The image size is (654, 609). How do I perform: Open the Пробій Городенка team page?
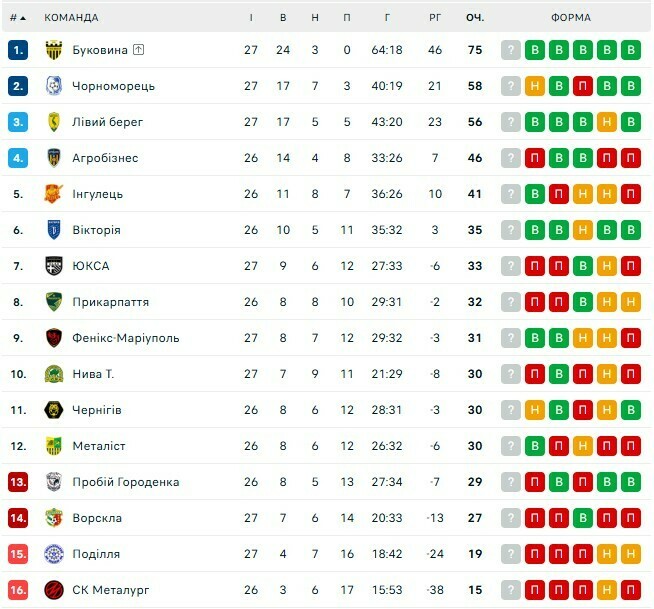click(x=126, y=482)
